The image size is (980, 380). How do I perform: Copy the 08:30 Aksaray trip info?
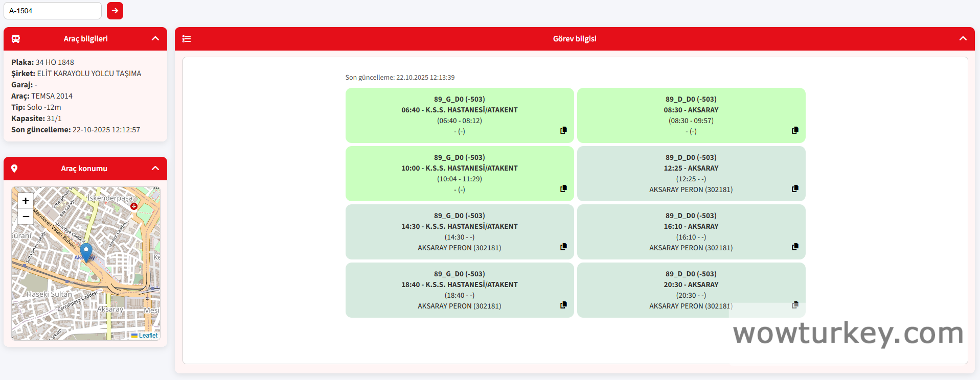pos(795,130)
